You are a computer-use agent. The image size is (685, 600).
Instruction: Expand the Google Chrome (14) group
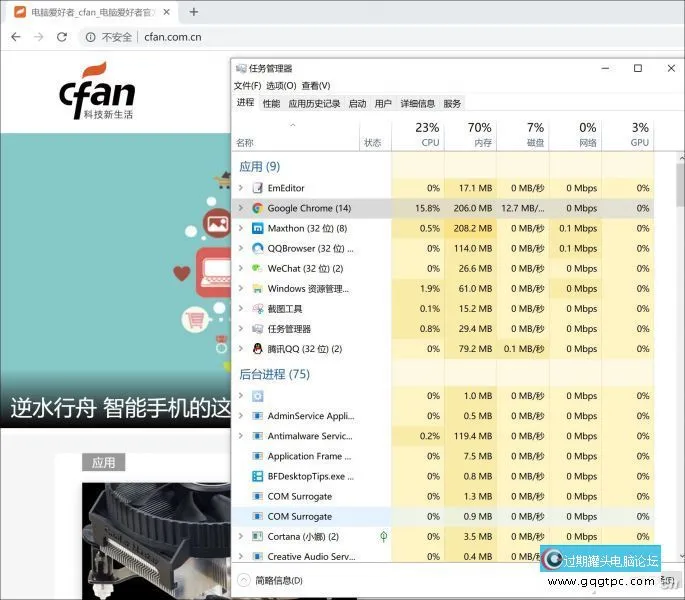click(x=241, y=208)
